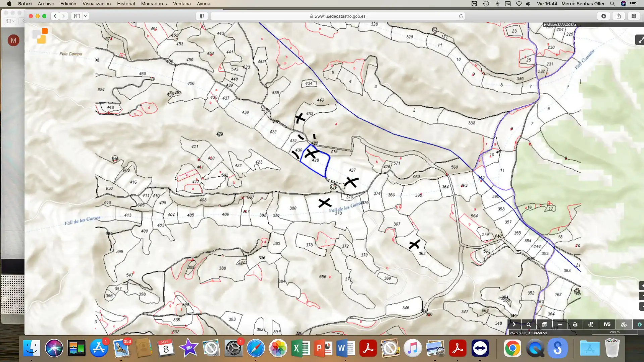Open the Time Machine status menu
This screenshot has width=644, height=362.
[486, 4]
